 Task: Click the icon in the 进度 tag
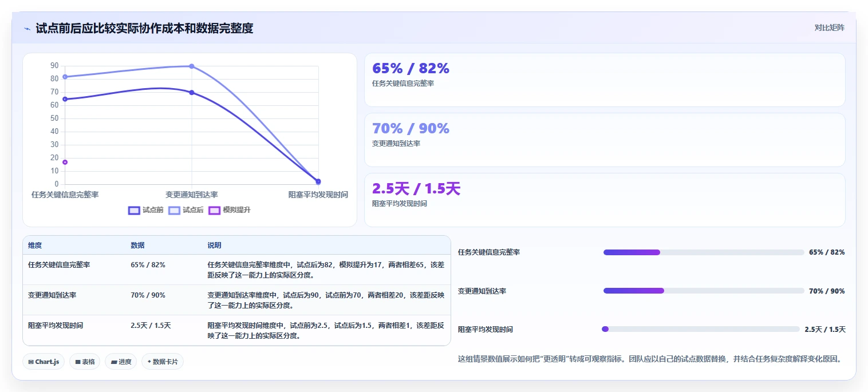[114, 362]
